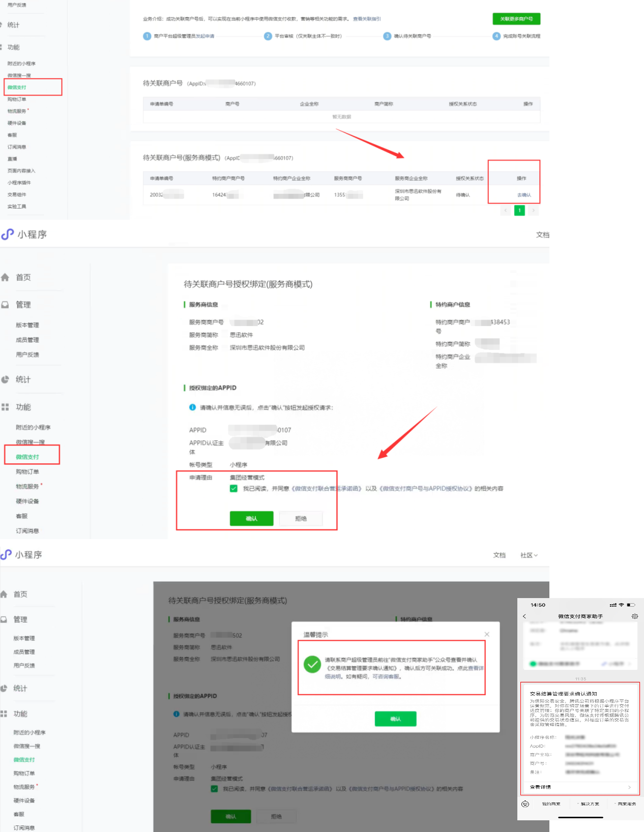Screen dimensions: 644x832
Task: Open 直播 in the top sidebar
Action: coord(12,159)
